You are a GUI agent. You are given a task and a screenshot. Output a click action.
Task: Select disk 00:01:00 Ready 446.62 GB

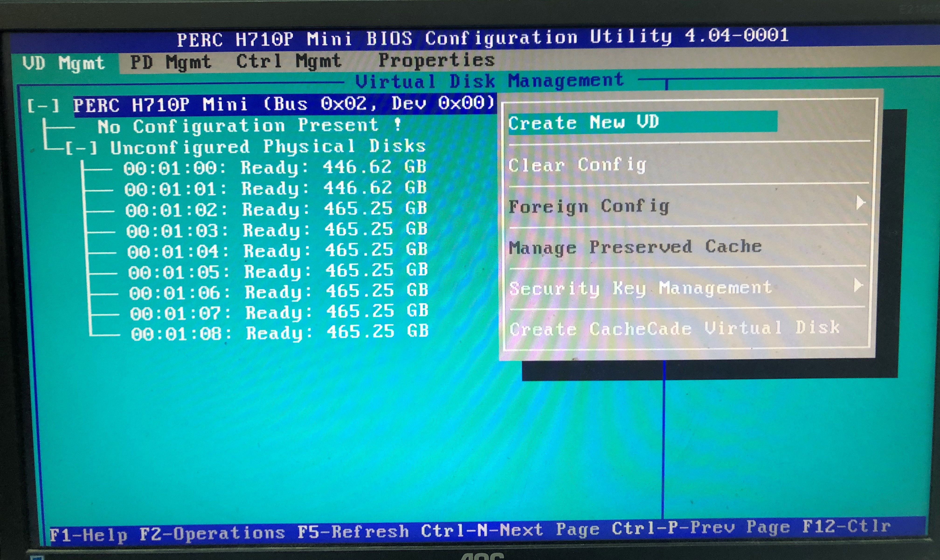pos(275,167)
